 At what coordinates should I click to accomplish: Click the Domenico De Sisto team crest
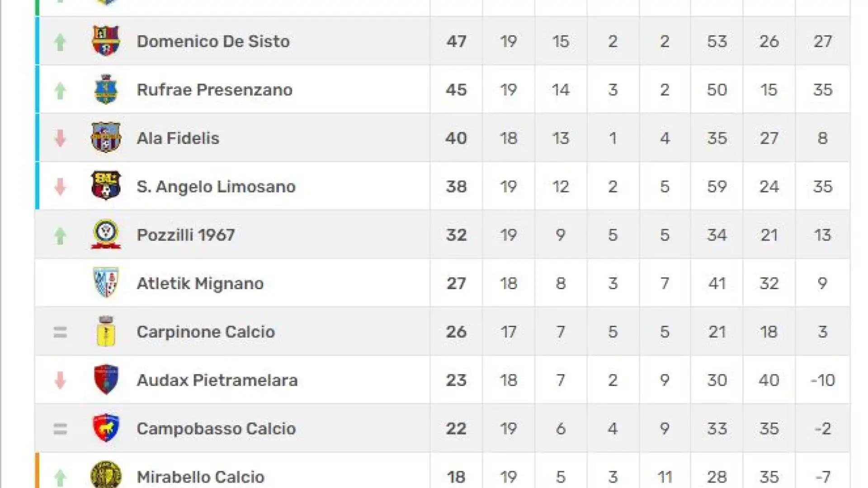tap(106, 41)
